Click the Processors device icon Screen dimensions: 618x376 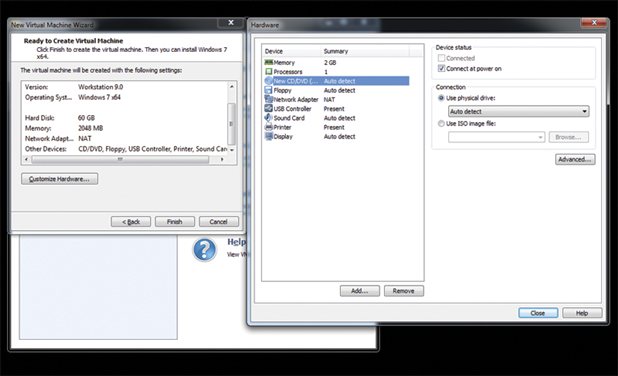269,72
